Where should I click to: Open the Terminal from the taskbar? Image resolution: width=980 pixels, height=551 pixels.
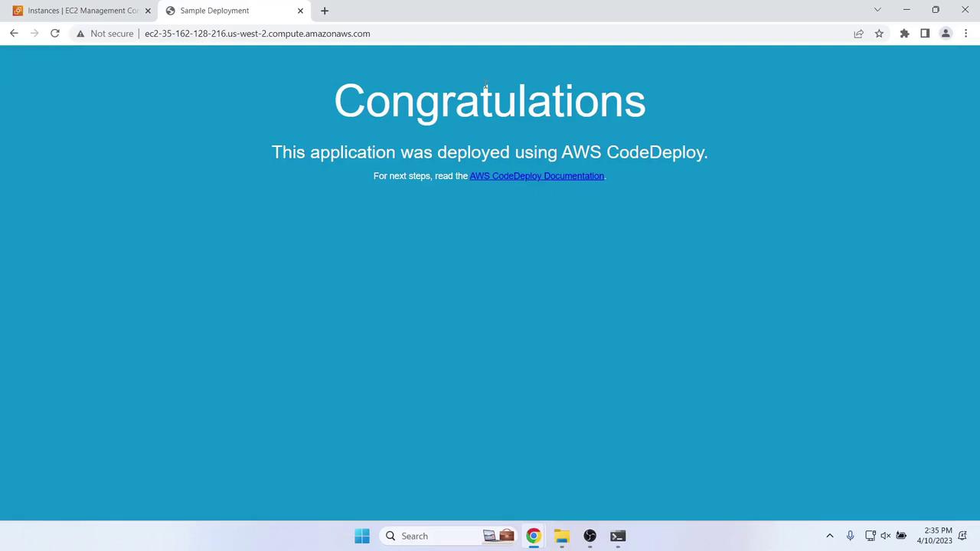coord(618,536)
